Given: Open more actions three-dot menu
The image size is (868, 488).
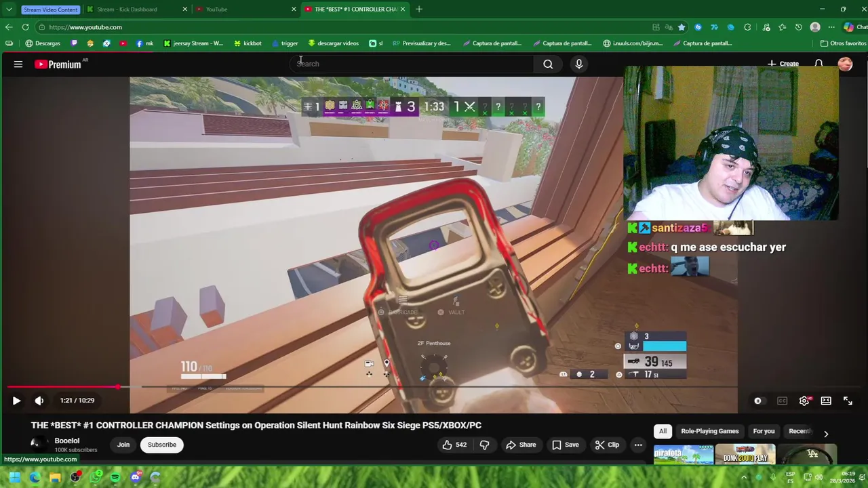Looking at the screenshot, I should [638, 445].
